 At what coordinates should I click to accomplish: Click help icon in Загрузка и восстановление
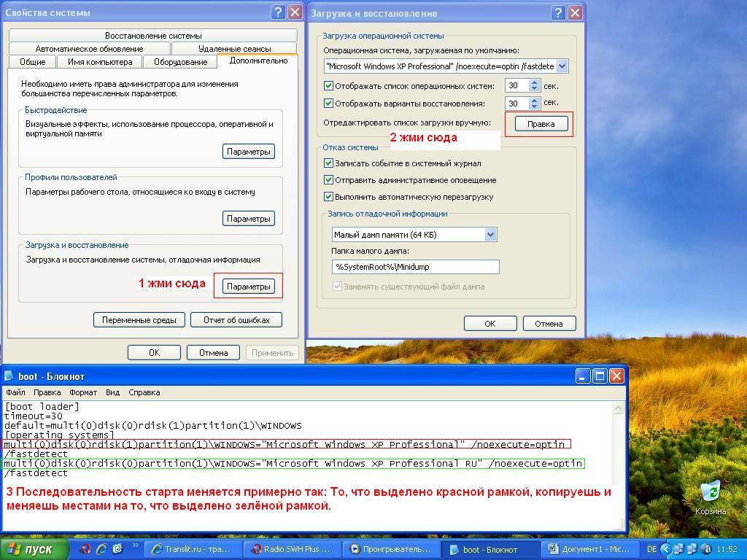click(x=558, y=12)
